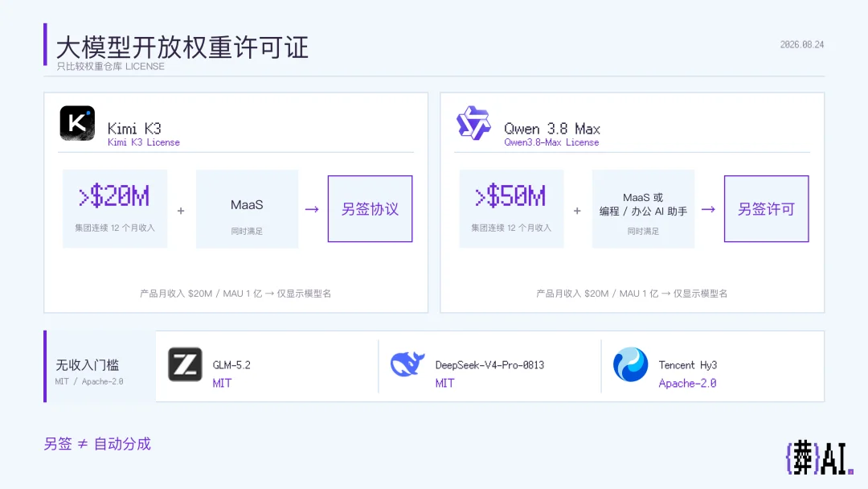Click the footnote in the Kimi K3 panel
Screen dimensions: 868x489
235,294
